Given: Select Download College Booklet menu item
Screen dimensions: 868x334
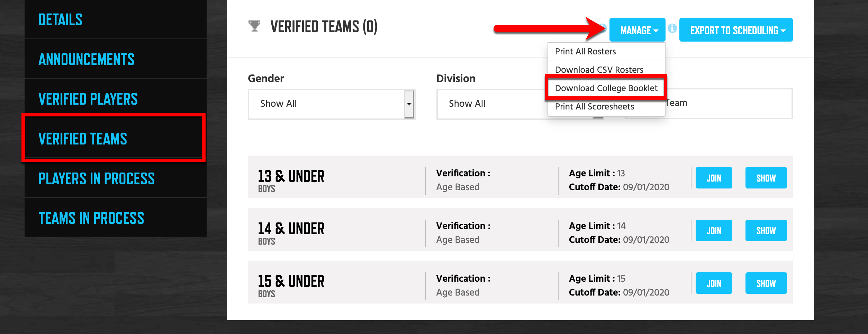Looking at the screenshot, I should [606, 88].
